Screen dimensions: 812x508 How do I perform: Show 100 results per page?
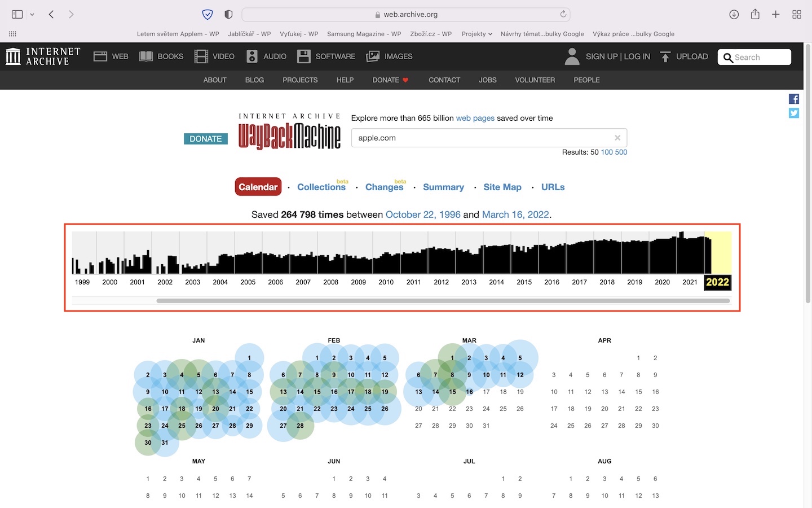pyautogui.click(x=607, y=152)
